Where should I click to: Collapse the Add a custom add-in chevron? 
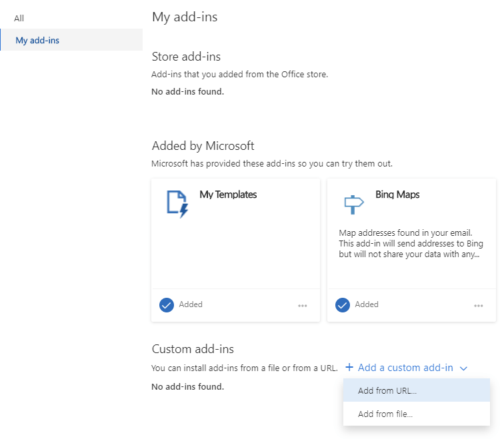464,368
